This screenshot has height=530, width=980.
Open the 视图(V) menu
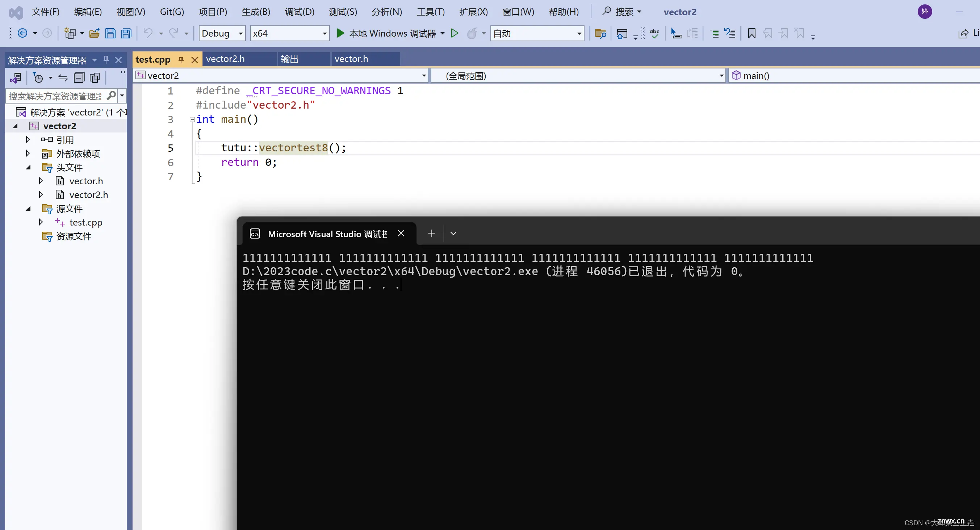click(131, 12)
